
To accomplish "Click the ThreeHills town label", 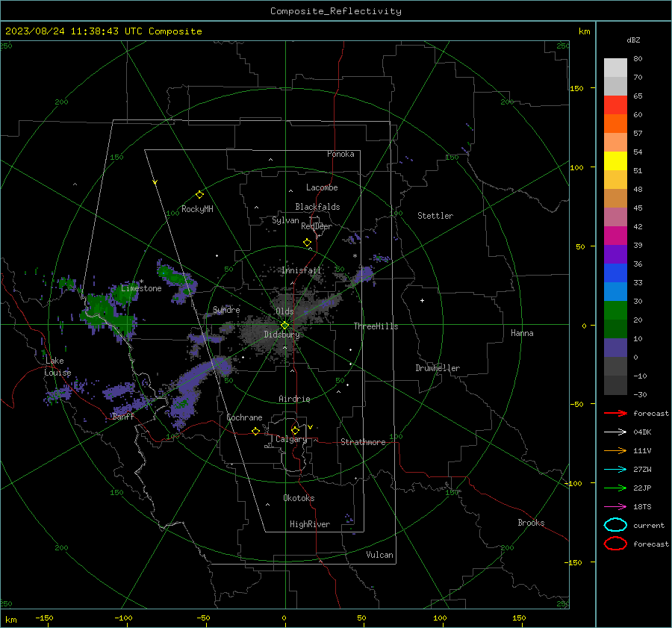I will tap(376, 326).
